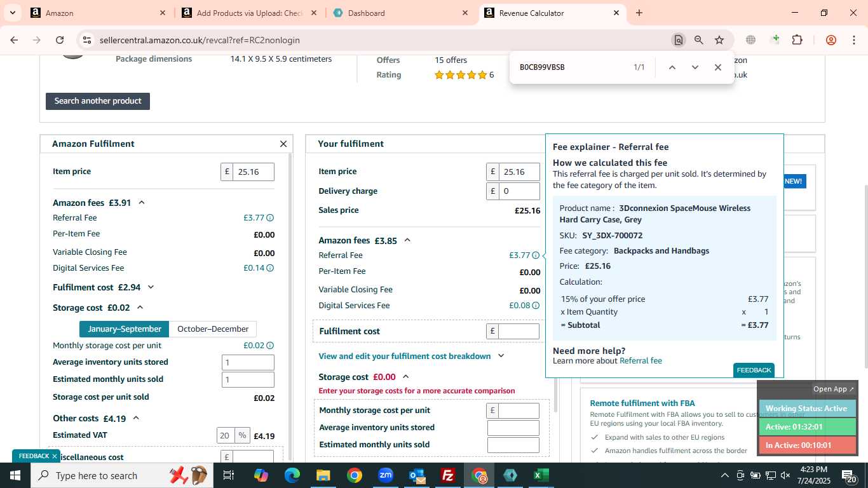
Task: Click the info icon beside Amazon Fulfilment Referral Fee
Action: pyautogui.click(x=270, y=218)
